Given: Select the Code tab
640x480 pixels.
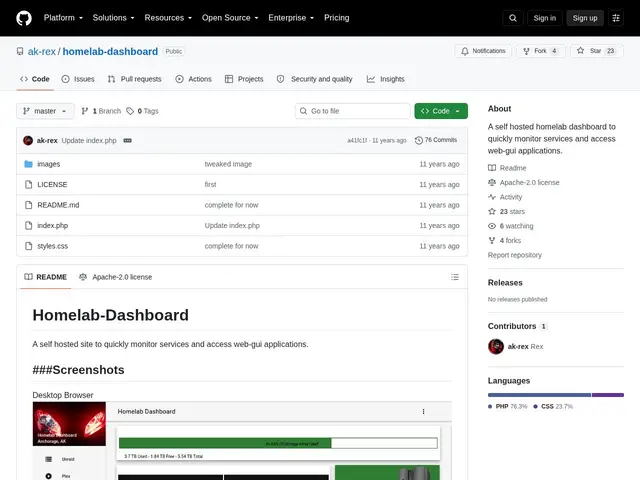Looking at the screenshot, I should (35, 79).
